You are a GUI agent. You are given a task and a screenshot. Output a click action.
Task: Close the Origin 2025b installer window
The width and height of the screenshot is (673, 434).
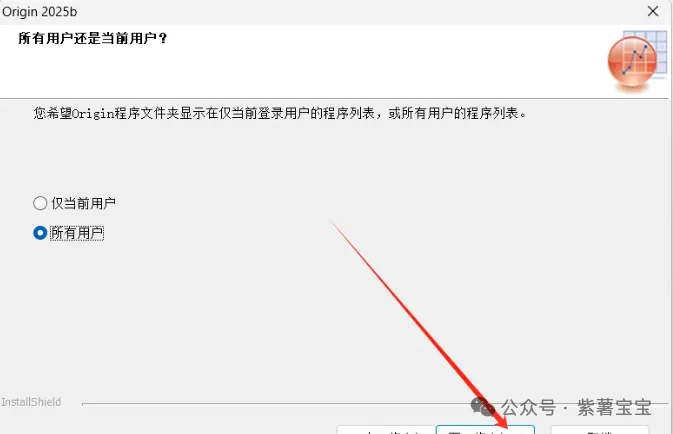click(x=653, y=11)
